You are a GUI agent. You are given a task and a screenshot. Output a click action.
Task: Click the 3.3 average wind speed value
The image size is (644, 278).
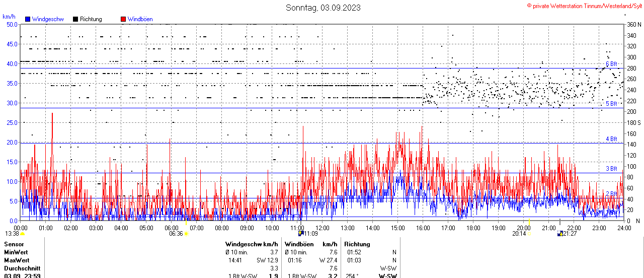pos(274,268)
